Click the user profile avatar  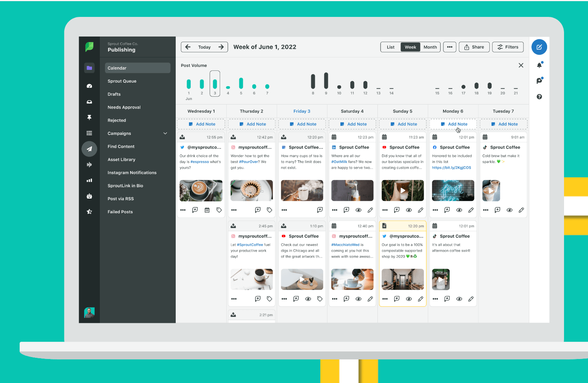pyautogui.click(x=89, y=313)
